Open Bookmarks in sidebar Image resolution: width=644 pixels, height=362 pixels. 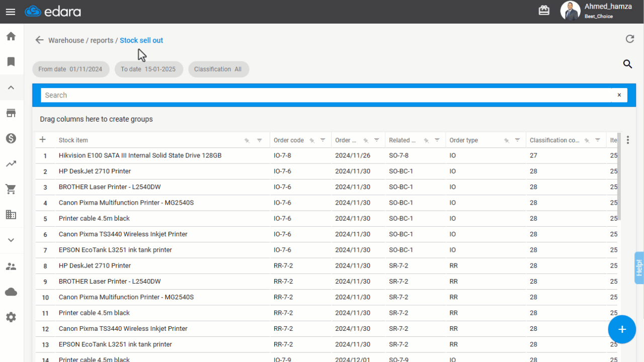click(11, 61)
